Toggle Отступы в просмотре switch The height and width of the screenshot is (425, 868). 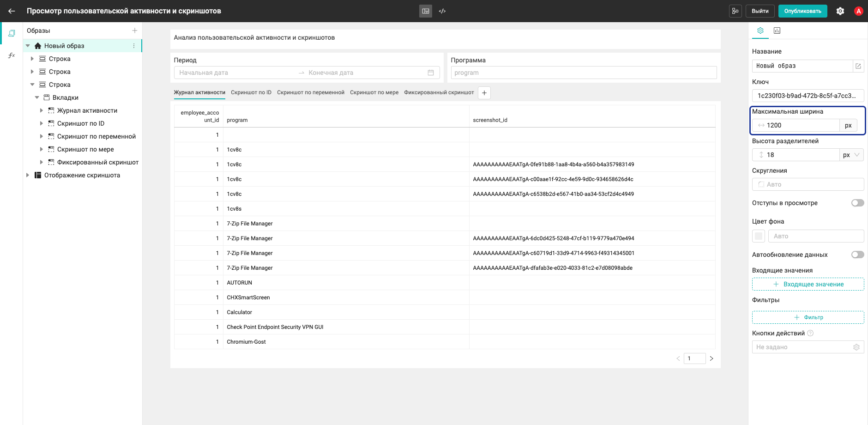tap(858, 203)
